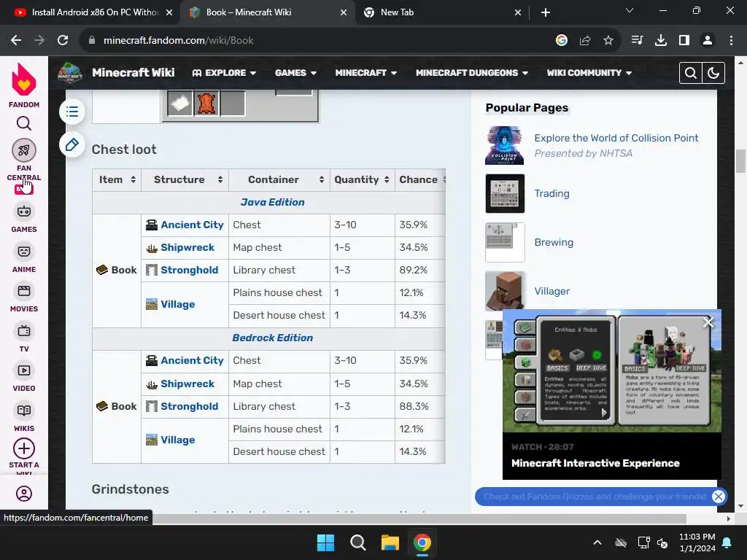
Task: Reload the page
Action: [x=63, y=41]
